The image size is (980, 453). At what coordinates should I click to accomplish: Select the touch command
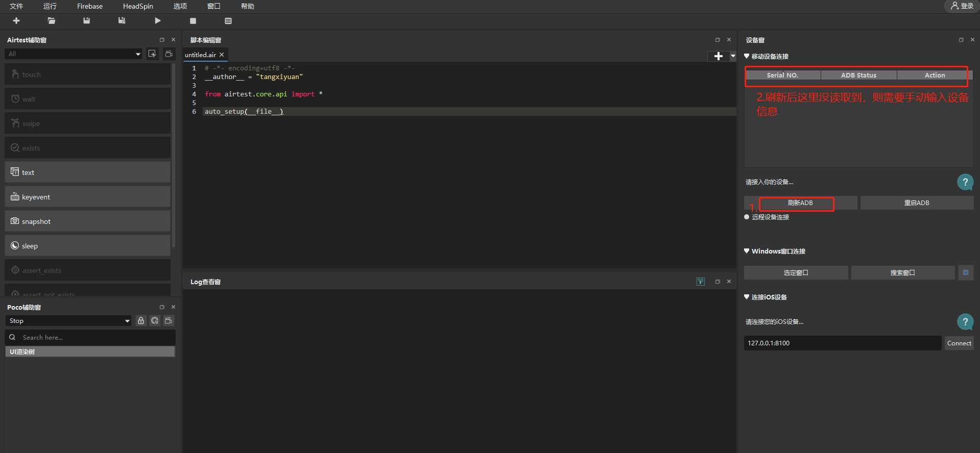[88, 74]
